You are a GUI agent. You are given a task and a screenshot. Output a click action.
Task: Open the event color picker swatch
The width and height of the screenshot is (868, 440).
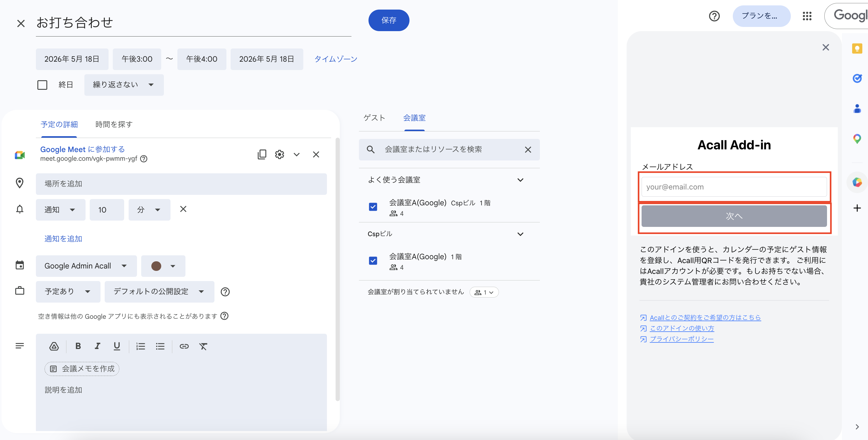coord(163,266)
